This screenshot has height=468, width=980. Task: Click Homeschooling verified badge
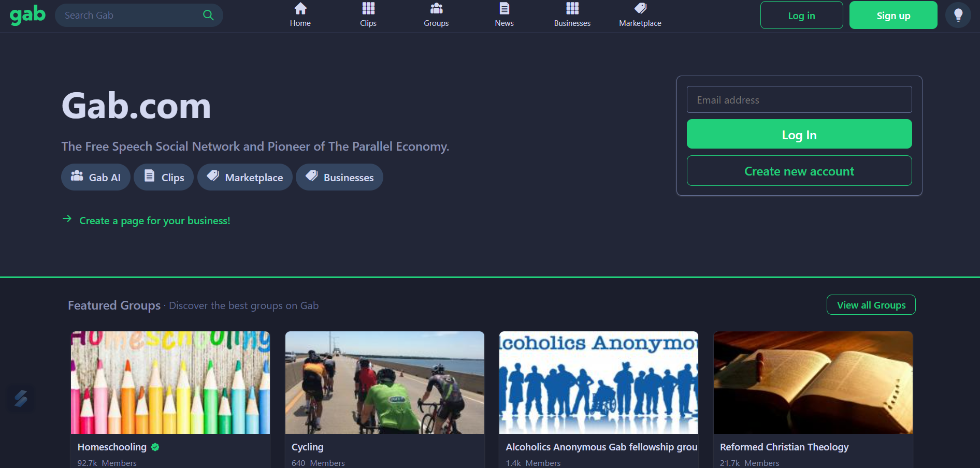155,447
